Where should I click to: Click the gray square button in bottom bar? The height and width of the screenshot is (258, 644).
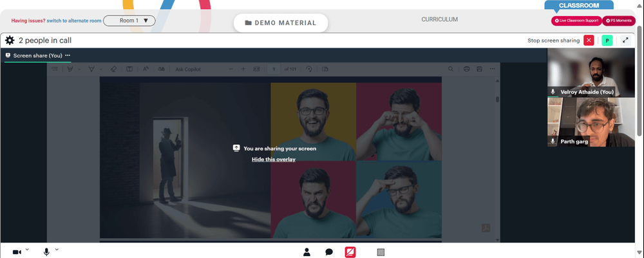pyautogui.click(x=381, y=252)
